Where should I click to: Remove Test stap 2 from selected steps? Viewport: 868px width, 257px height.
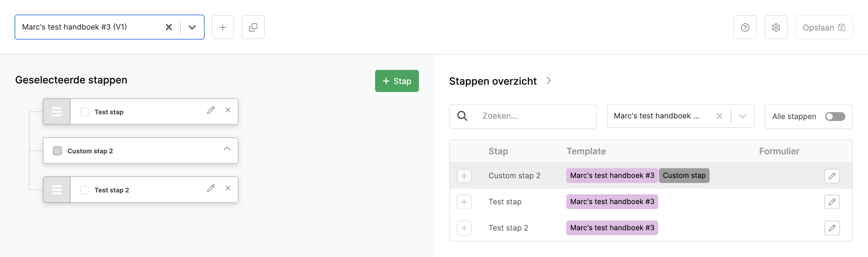228,188
